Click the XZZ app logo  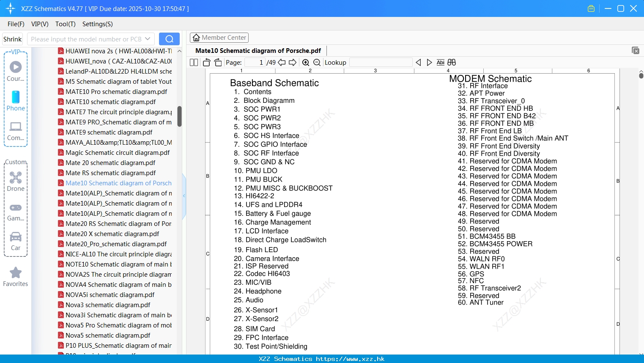11,8
